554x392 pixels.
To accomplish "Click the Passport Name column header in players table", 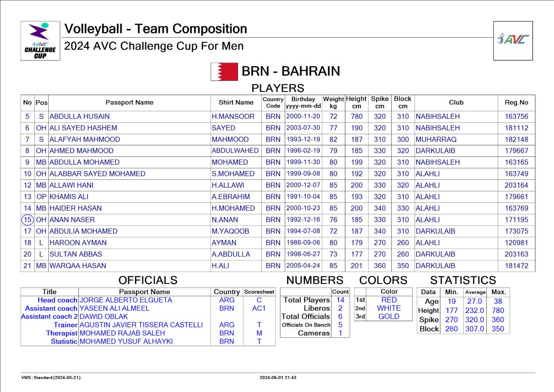I will click(129, 103).
